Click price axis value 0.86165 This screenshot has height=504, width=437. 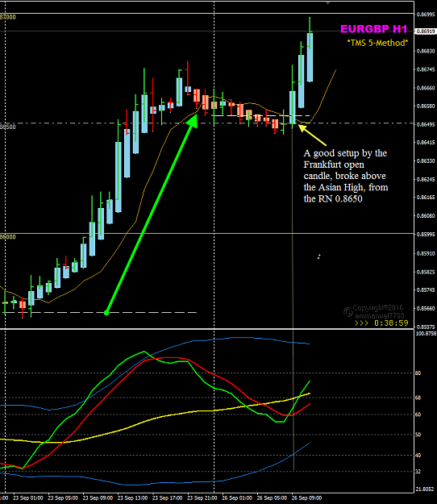(426, 198)
